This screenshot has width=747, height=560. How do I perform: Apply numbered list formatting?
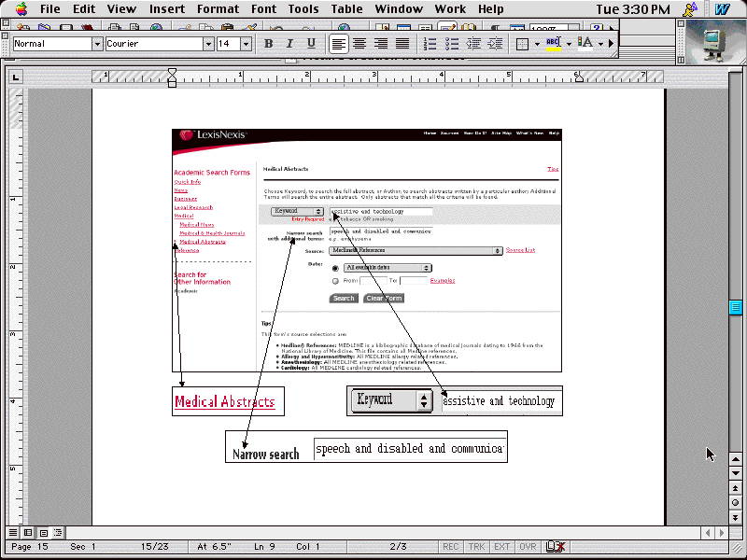(x=430, y=44)
